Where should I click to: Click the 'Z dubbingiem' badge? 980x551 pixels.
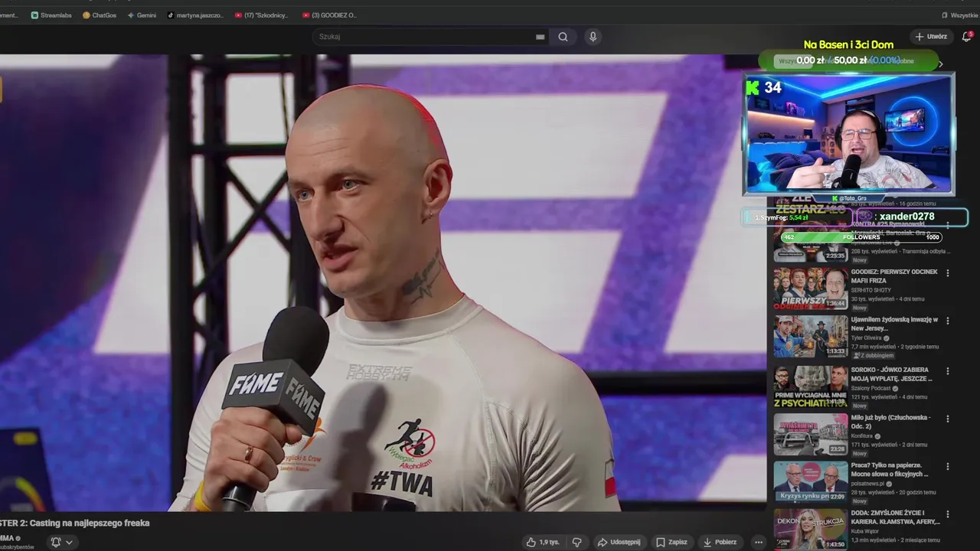[x=873, y=356]
